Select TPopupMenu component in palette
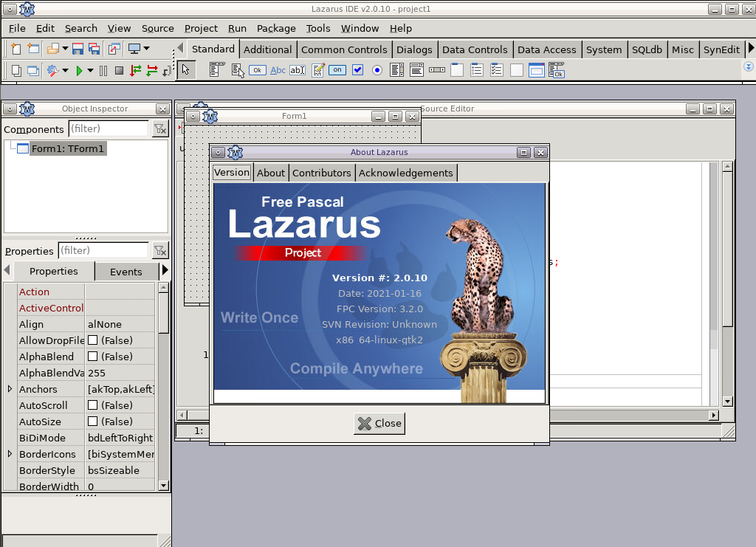Screen dimensions: 756x547 pyautogui.click(x=238, y=70)
